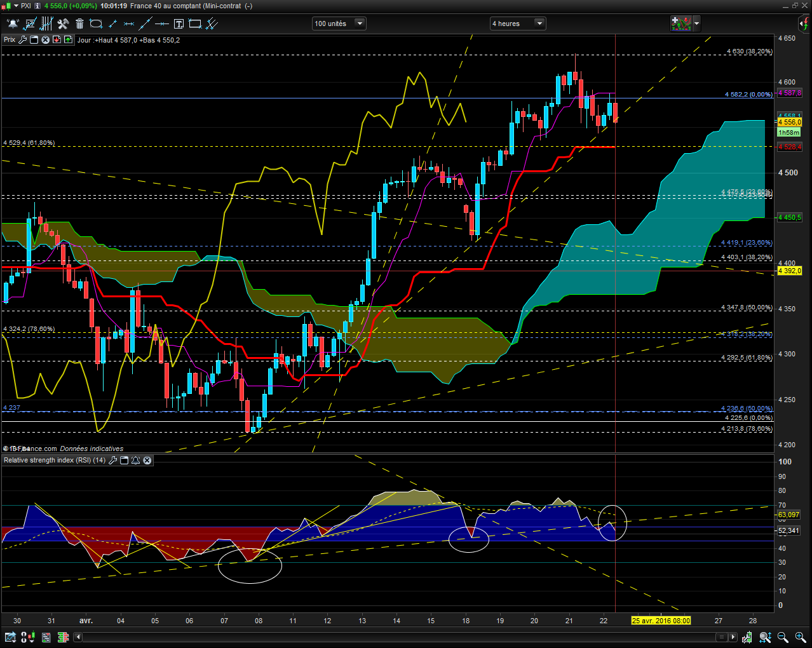The image size is (812, 648).
Task: Click the 4 392,0 yellow price label
Action: [x=790, y=271]
